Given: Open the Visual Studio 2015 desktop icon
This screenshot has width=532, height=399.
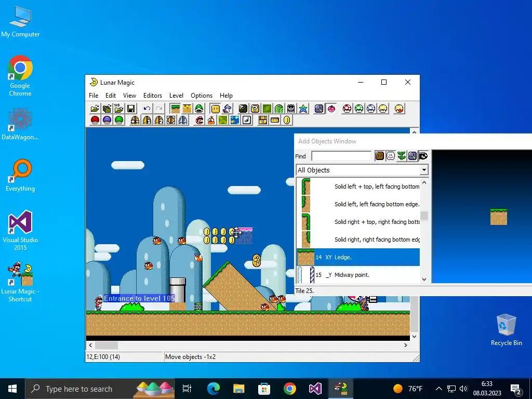Looking at the screenshot, I should 20,230.
